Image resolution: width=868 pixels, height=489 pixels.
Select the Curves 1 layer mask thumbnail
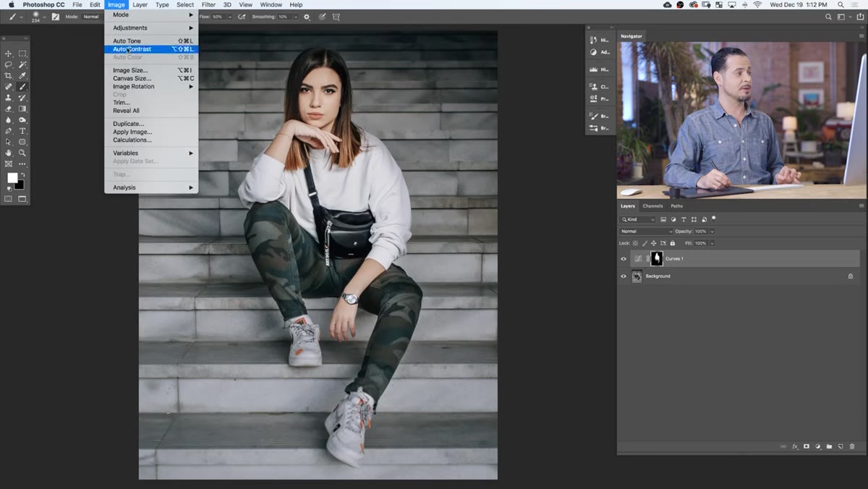click(x=657, y=258)
